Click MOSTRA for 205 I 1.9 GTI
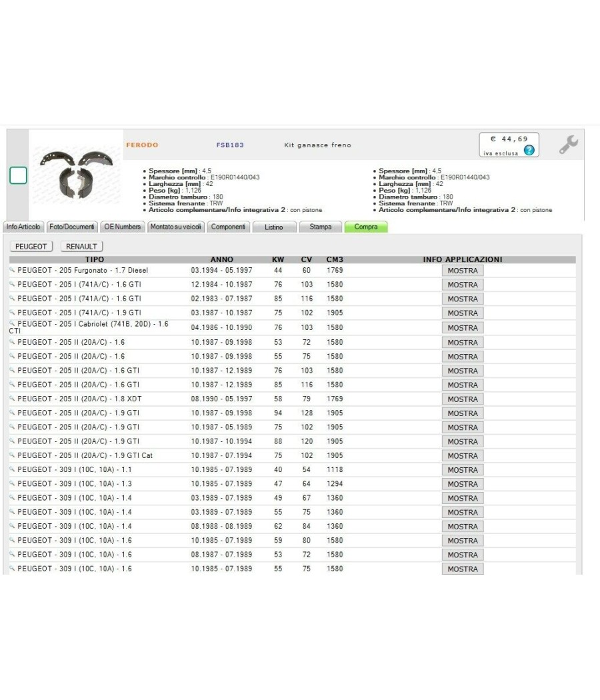 coord(463,313)
